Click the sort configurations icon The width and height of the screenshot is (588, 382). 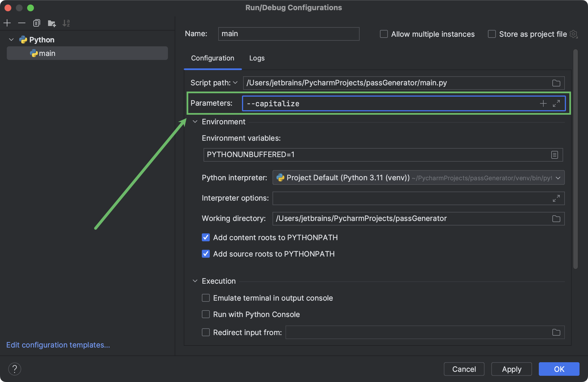[x=66, y=23]
